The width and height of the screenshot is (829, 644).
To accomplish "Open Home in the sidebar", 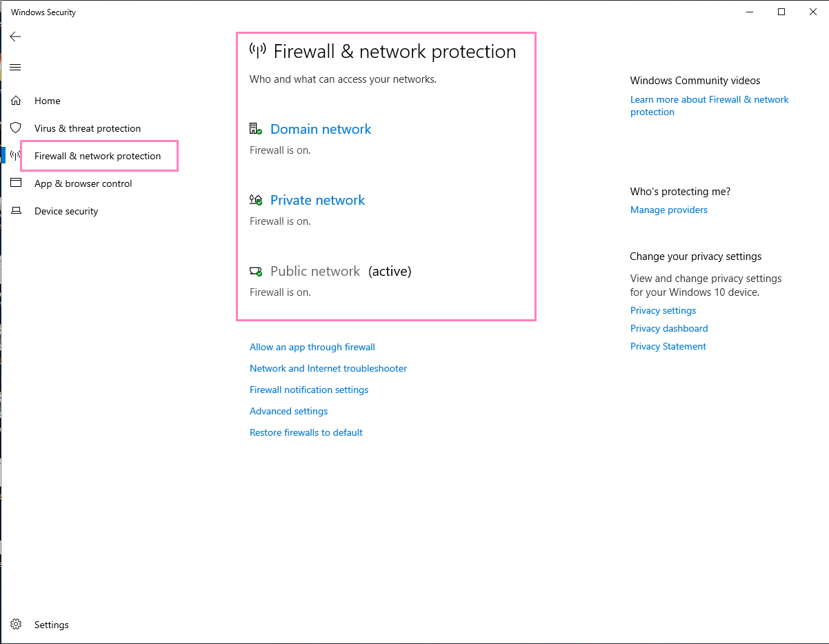I will tap(48, 101).
